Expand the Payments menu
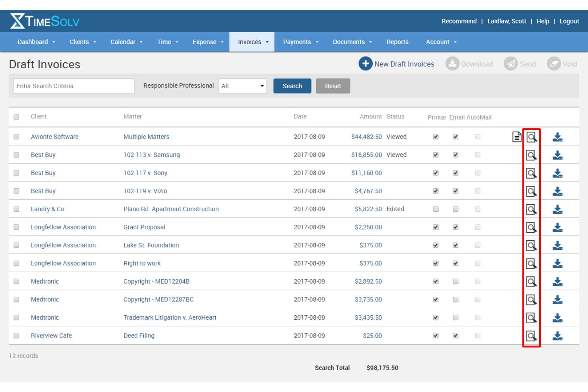Image resolution: width=588 pixels, height=392 pixels. tap(301, 42)
